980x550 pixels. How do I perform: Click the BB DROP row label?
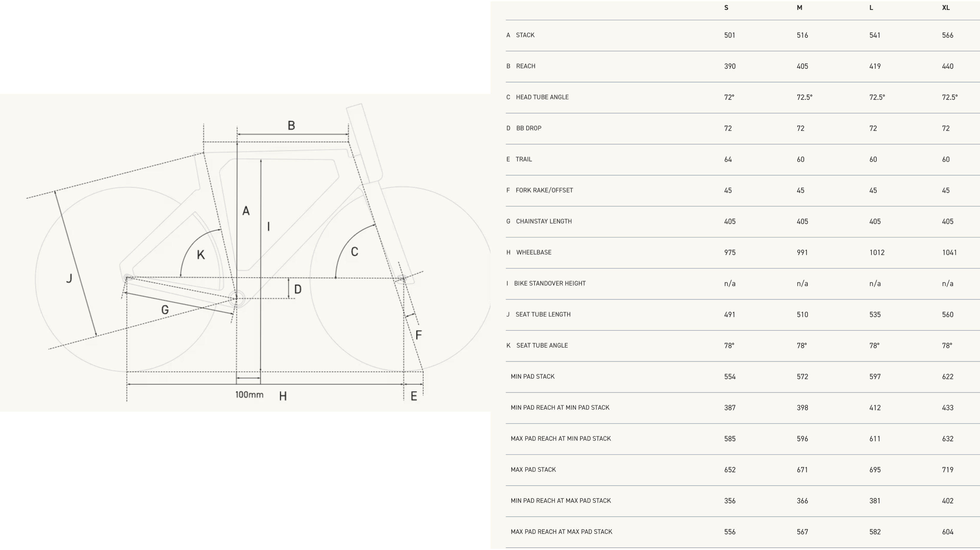click(528, 128)
